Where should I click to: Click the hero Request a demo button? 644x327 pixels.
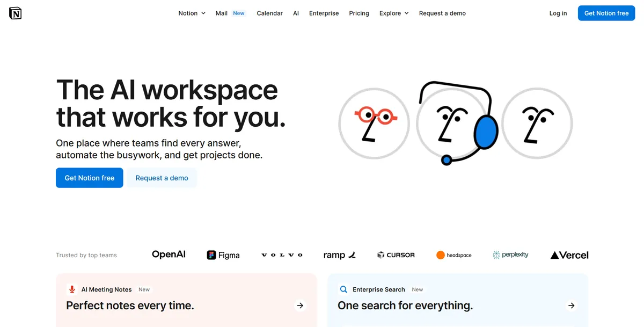(162, 178)
